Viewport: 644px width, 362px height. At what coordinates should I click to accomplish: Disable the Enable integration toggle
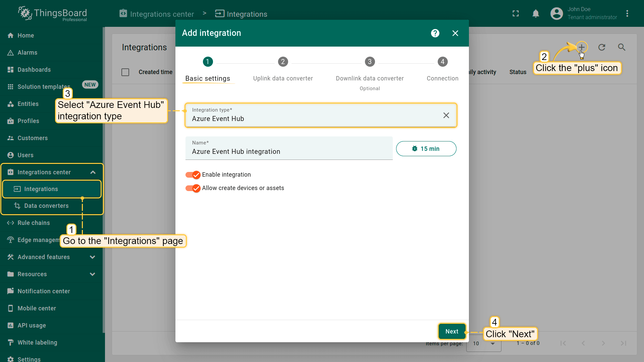pos(193,175)
